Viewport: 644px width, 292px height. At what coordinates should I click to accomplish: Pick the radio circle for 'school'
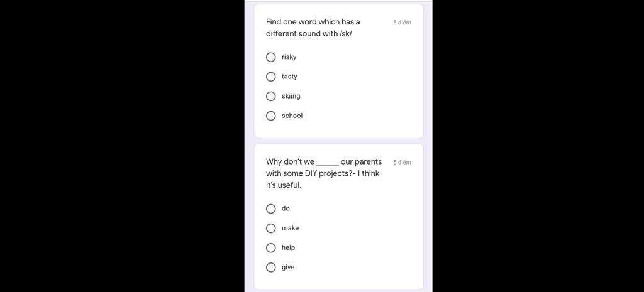pos(271,116)
